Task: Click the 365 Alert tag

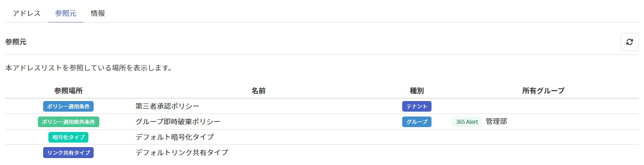Action: tap(467, 122)
